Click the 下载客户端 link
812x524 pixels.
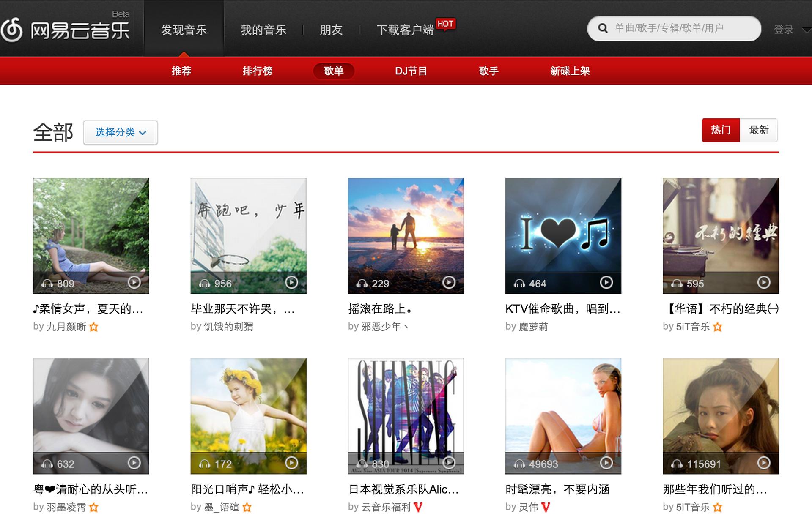[x=405, y=30]
